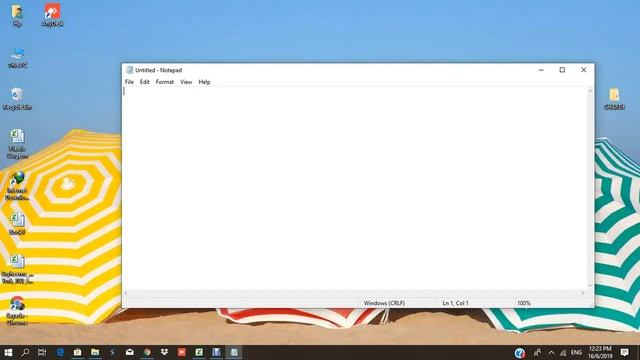Minimize the Notepad window

541,70
